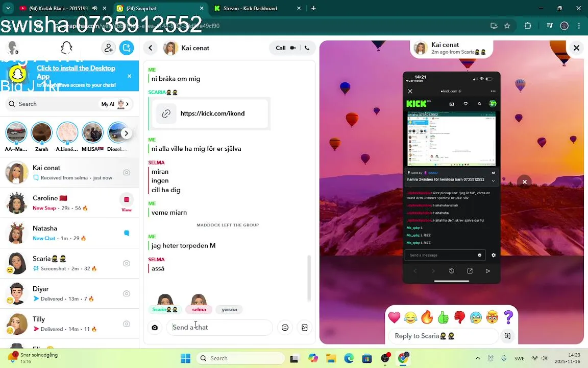
Task: React with scared face emoji
Action: click(476, 317)
